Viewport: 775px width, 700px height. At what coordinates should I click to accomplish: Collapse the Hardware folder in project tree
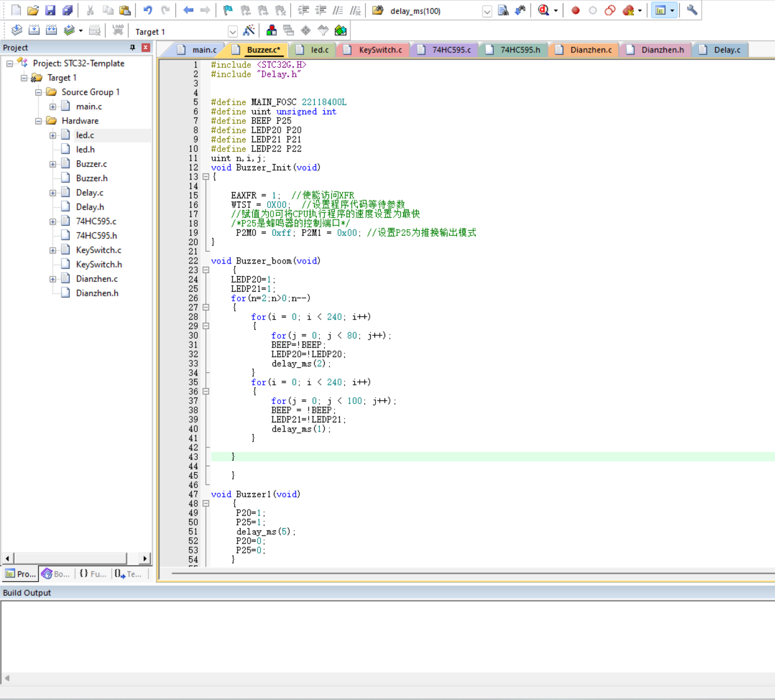[x=38, y=121]
